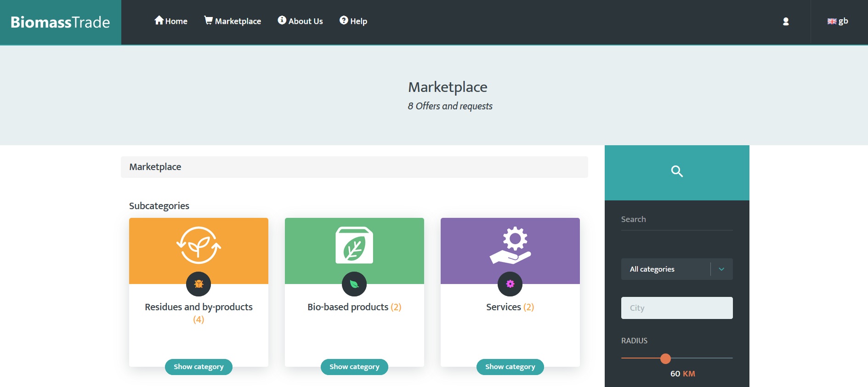The width and height of the screenshot is (868, 387).
Task: Click the user account icon
Action: 786,22
